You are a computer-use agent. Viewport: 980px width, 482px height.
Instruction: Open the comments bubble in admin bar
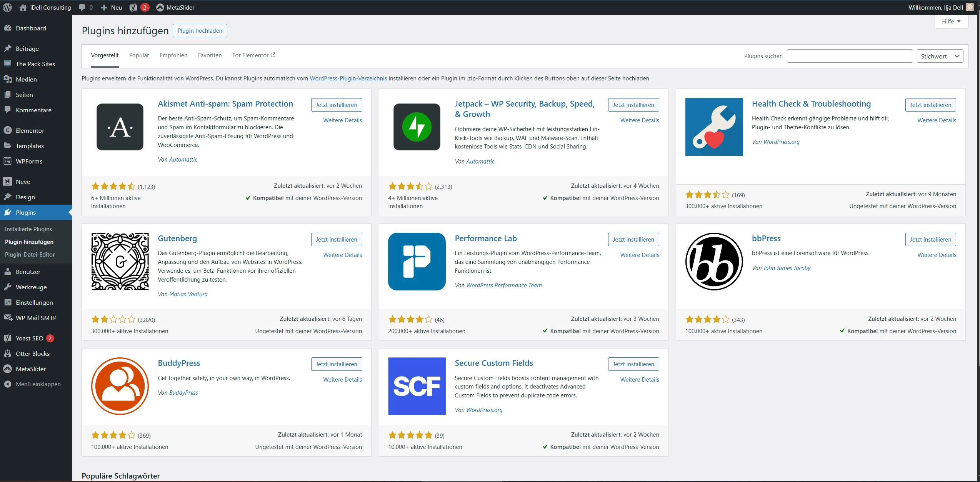[x=85, y=7]
